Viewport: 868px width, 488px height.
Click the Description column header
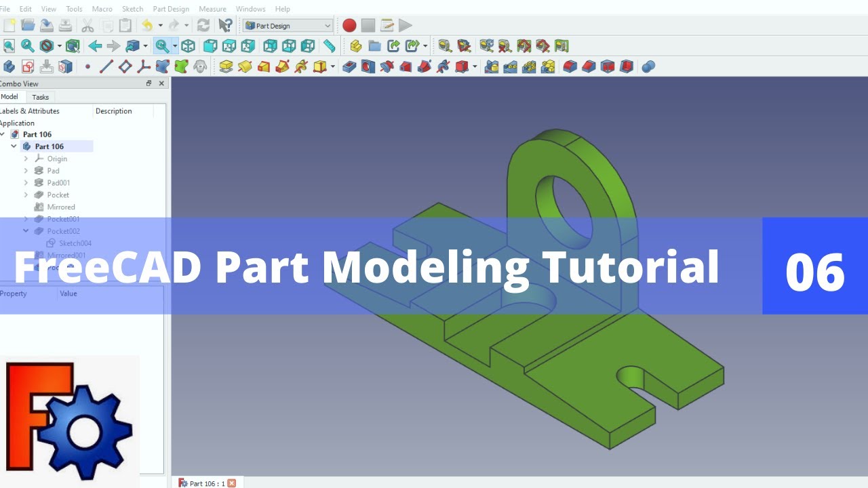coord(114,111)
